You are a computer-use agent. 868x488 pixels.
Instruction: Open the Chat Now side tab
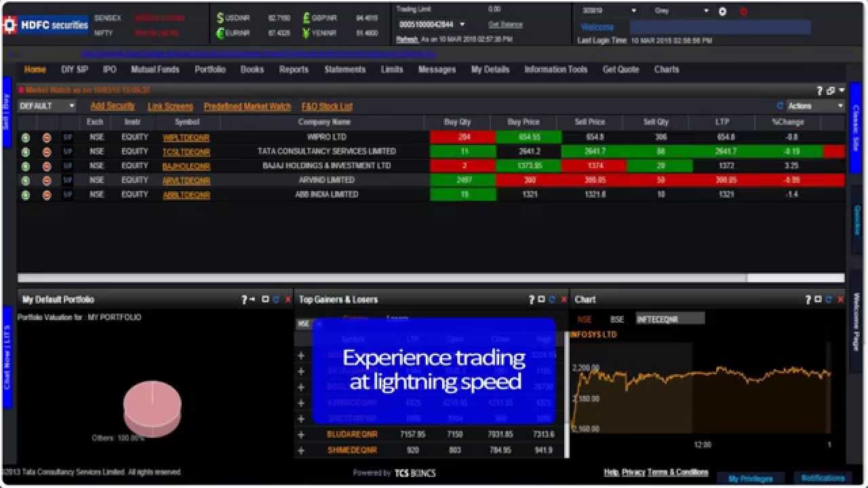[x=7, y=358]
